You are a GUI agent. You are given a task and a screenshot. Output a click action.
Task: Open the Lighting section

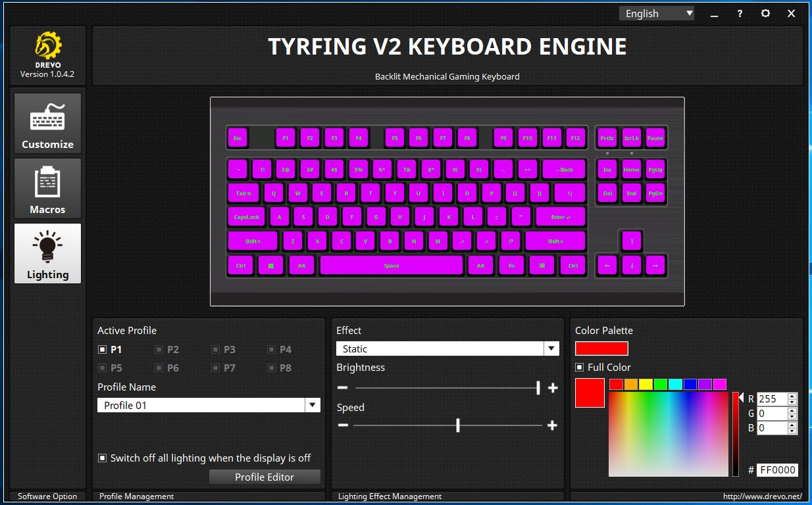click(47, 253)
